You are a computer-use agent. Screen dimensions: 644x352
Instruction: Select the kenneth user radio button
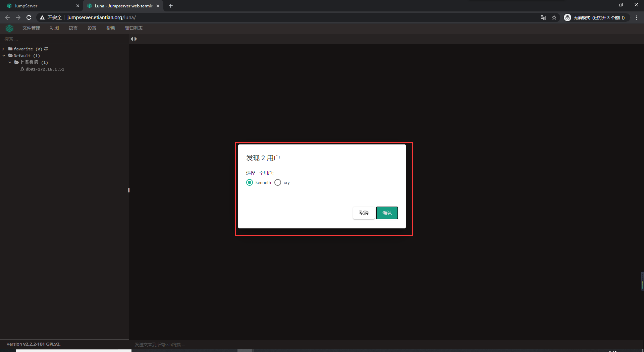pyautogui.click(x=250, y=182)
